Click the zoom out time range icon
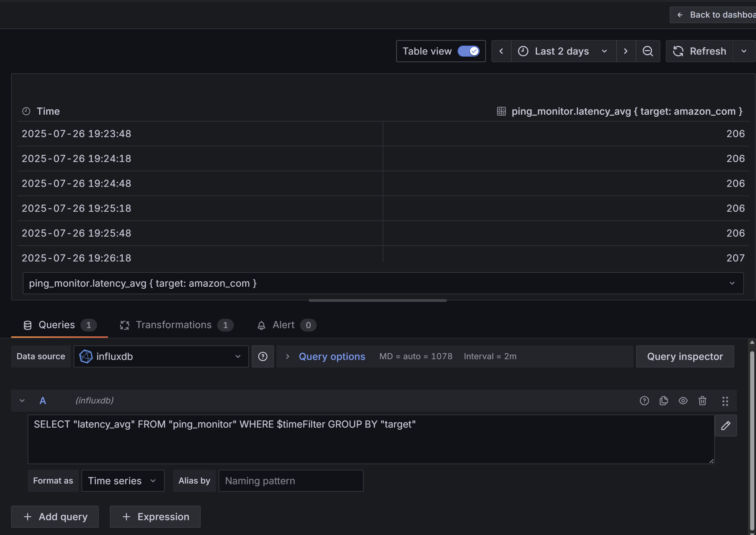The width and height of the screenshot is (756, 535). pyautogui.click(x=648, y=51)
